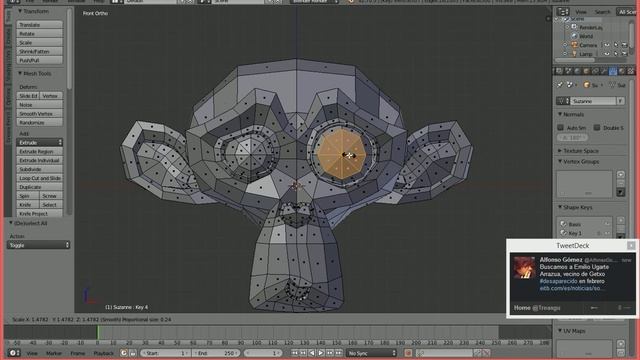Toggle Camera selectability arrow icon
640x360 pixels.
tap(616, 45)
